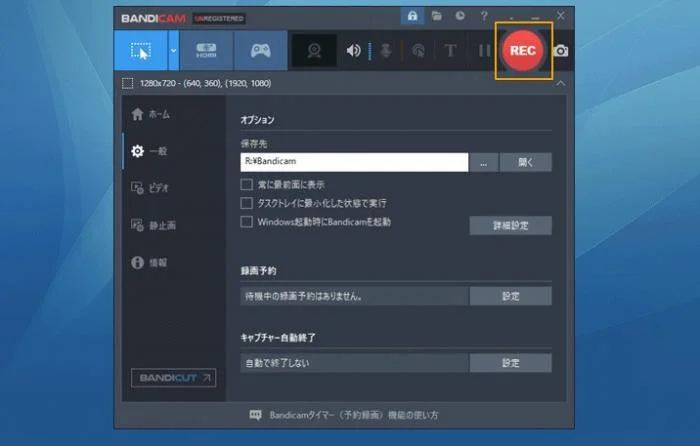Viewport: 700px width, 446px height.
Task: Click the UNREGISTERED badge
Action: pyautogui.click(x=219, y=19)
